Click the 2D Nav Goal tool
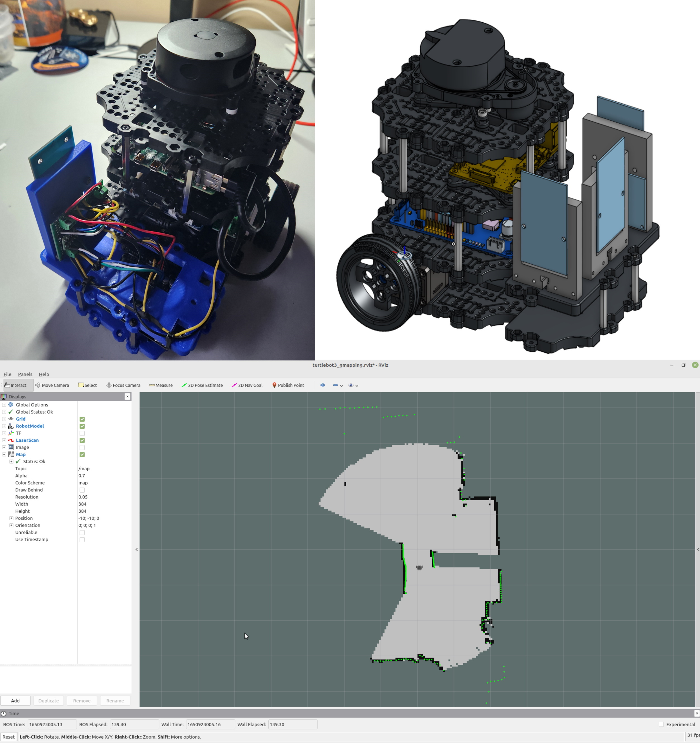 click(247, 385)
